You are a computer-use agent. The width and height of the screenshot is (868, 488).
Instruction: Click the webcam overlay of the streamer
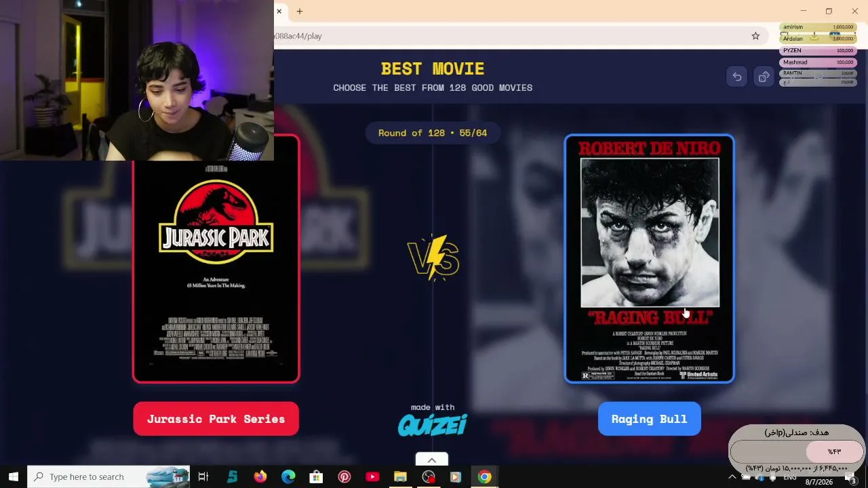pos(137,80)
